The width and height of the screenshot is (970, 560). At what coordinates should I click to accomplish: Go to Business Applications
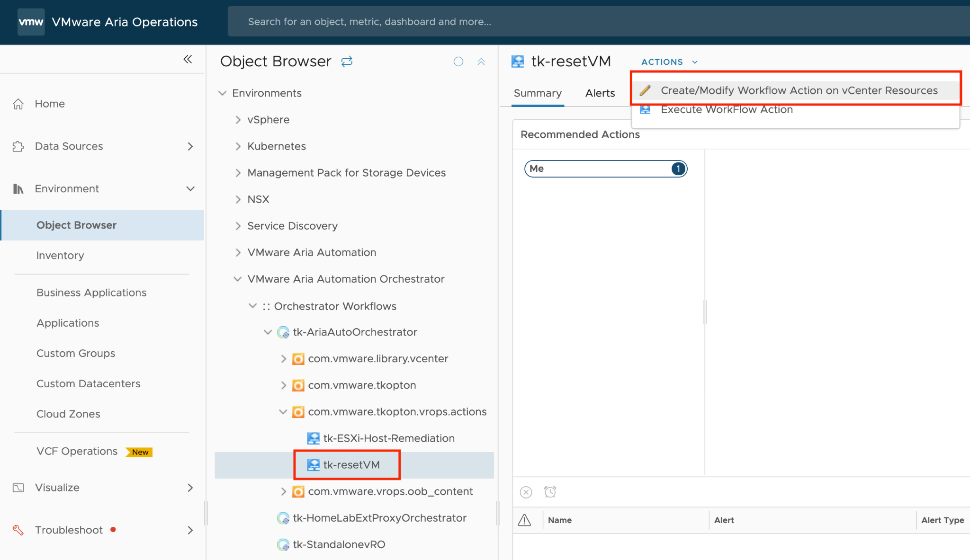coord(91,293)
